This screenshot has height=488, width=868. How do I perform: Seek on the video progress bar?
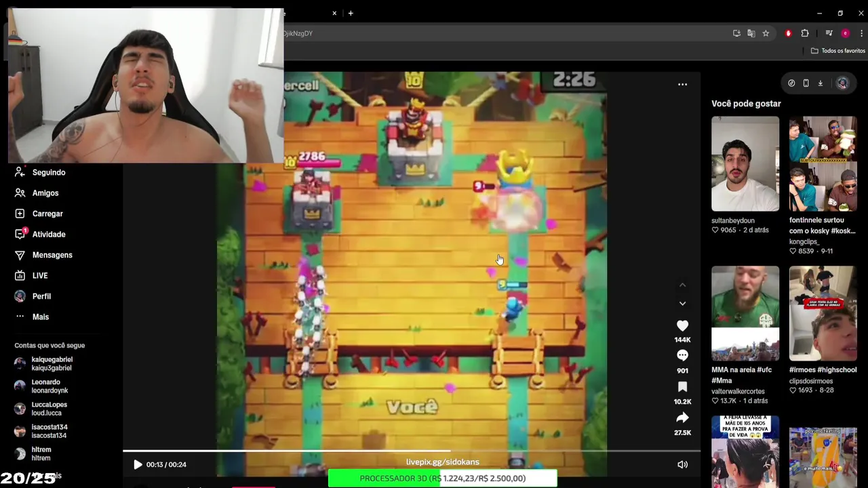(x=411, y=451)
